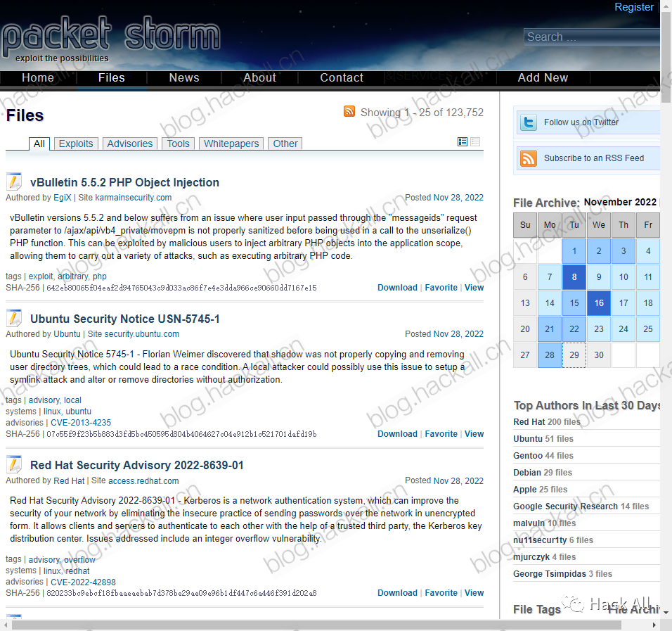Image resolution: width=672 pixels, height=631 pixels.
Task: Favorite the vBulletin entry
Action: pyautogui.click(x=441, y=288)
